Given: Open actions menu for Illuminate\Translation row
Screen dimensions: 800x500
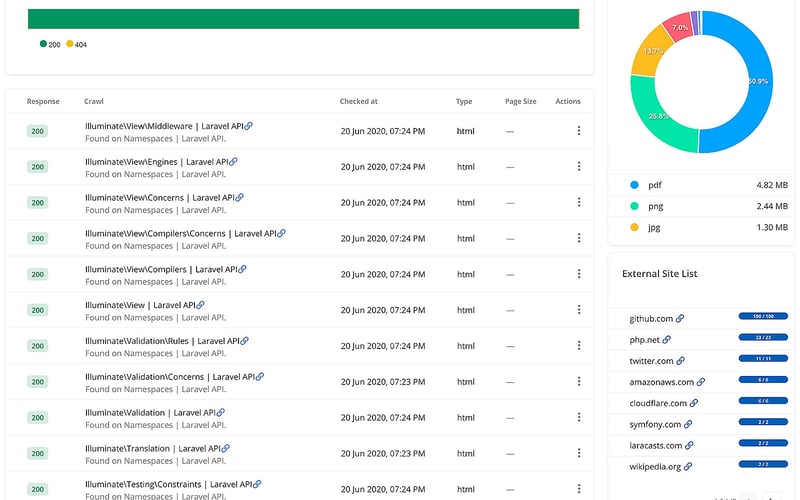Looking at the screenshot, I should [579, 453].
